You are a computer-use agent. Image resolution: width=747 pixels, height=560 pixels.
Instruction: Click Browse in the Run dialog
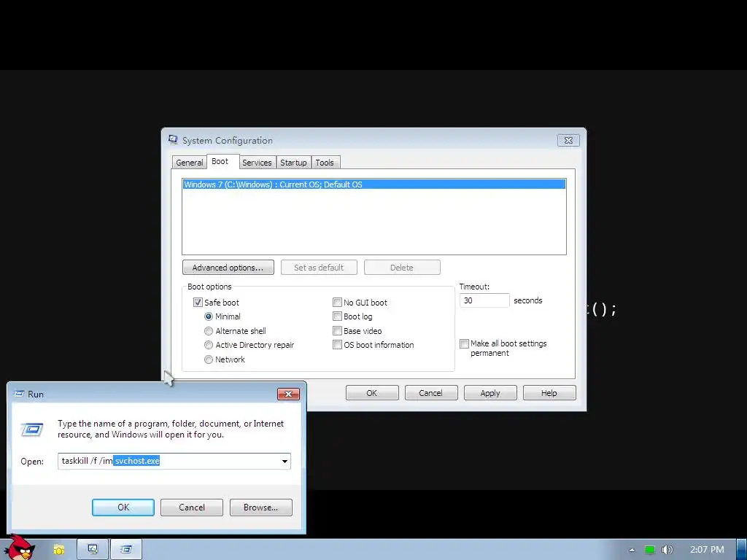pyautogui.click(x=260, y=507)
